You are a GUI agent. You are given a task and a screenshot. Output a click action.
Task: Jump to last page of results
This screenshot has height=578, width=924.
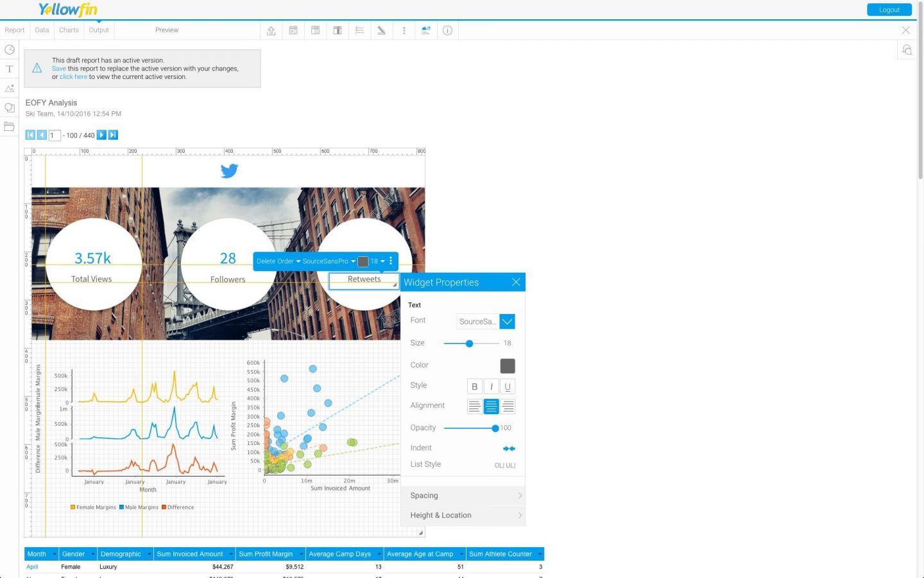[113, 135]
